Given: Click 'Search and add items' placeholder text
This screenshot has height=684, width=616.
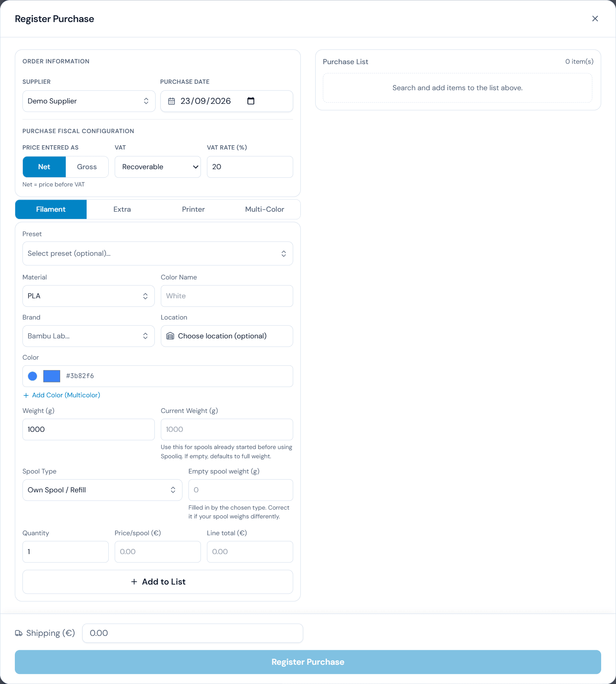Looking at the screenshot, I should pyautogui.click(x=458, y=88).
